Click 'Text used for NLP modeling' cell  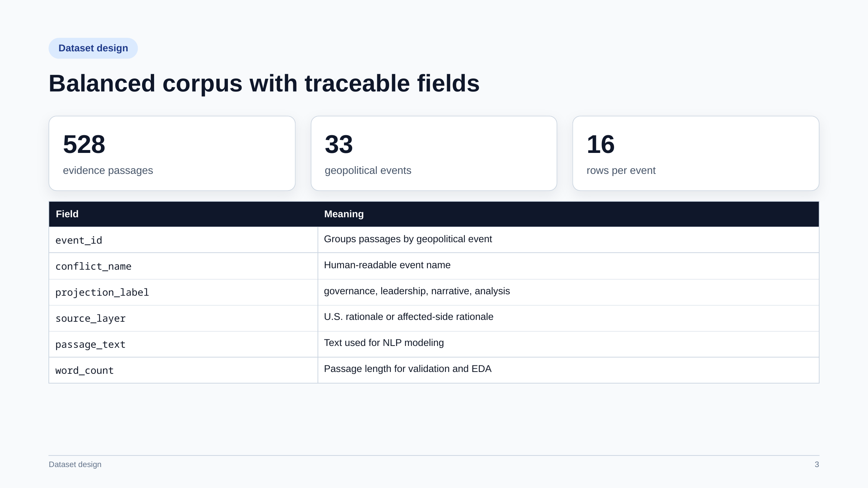568,344
